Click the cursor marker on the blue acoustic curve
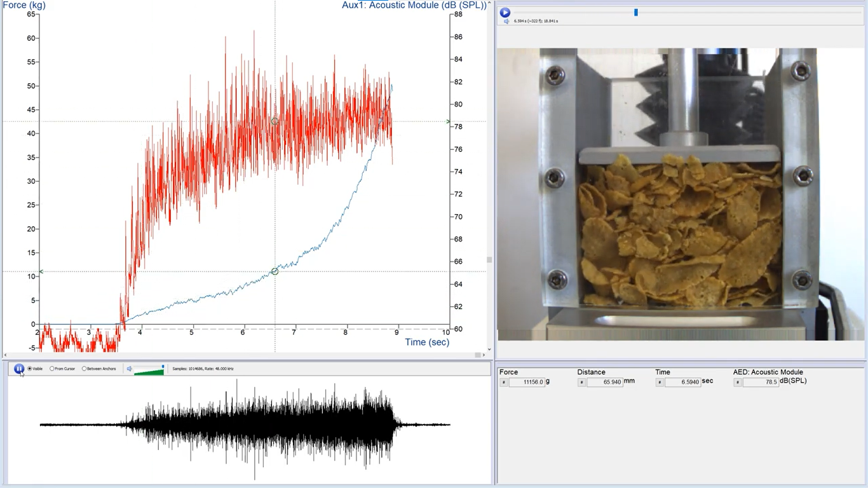This screenshot has height=488, width=868. click(275, 271)
